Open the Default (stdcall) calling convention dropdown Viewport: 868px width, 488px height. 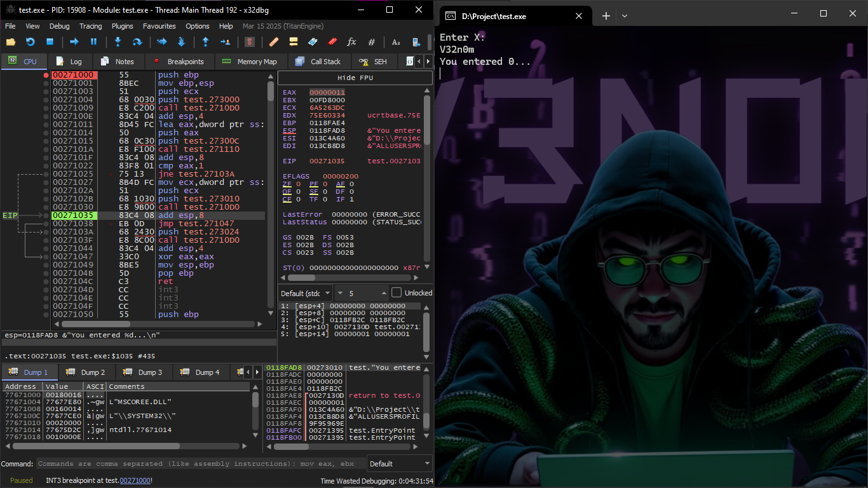point(306,293)
